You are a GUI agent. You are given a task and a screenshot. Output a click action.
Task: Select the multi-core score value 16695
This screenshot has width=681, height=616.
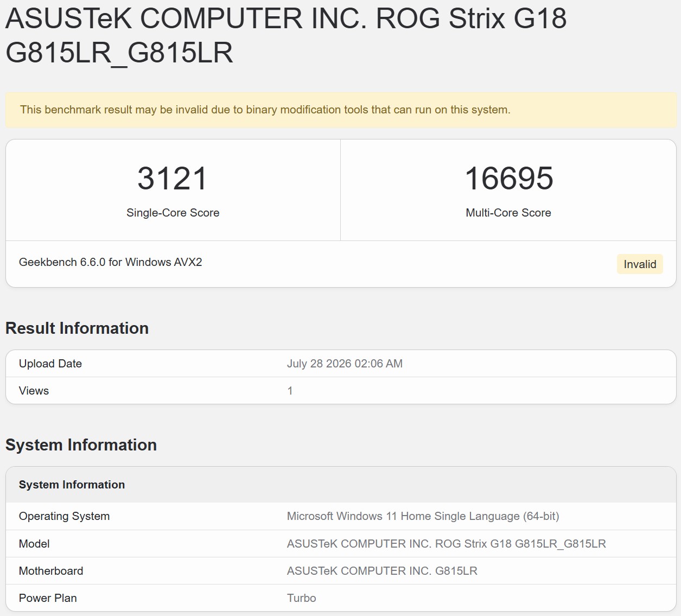point(508,179)
